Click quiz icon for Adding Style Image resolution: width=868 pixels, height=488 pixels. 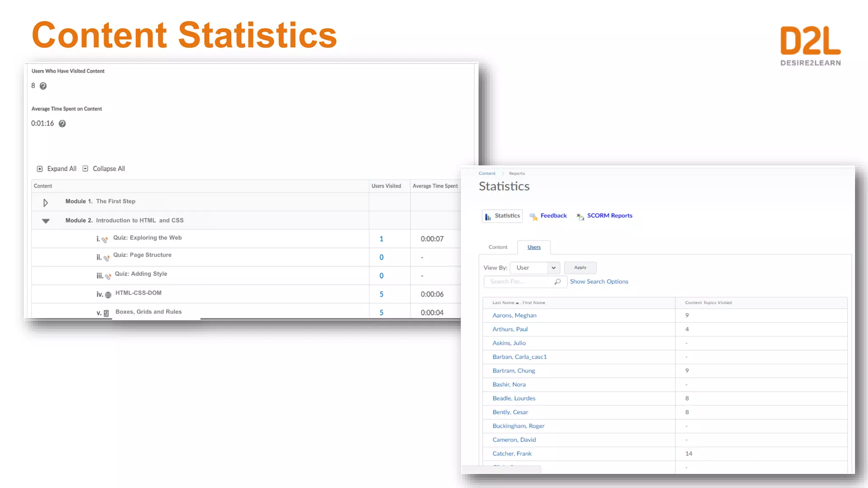tap(108, 277)
